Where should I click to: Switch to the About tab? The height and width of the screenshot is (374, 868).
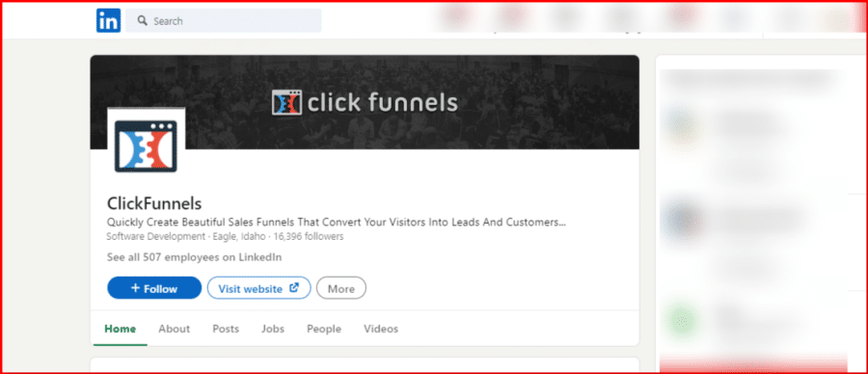175,329
